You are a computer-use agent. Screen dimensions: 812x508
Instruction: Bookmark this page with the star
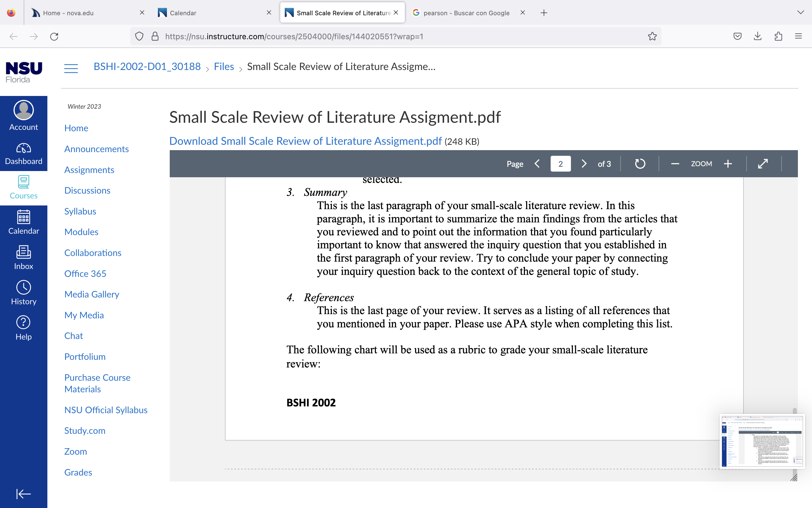(x=652, y=36)
